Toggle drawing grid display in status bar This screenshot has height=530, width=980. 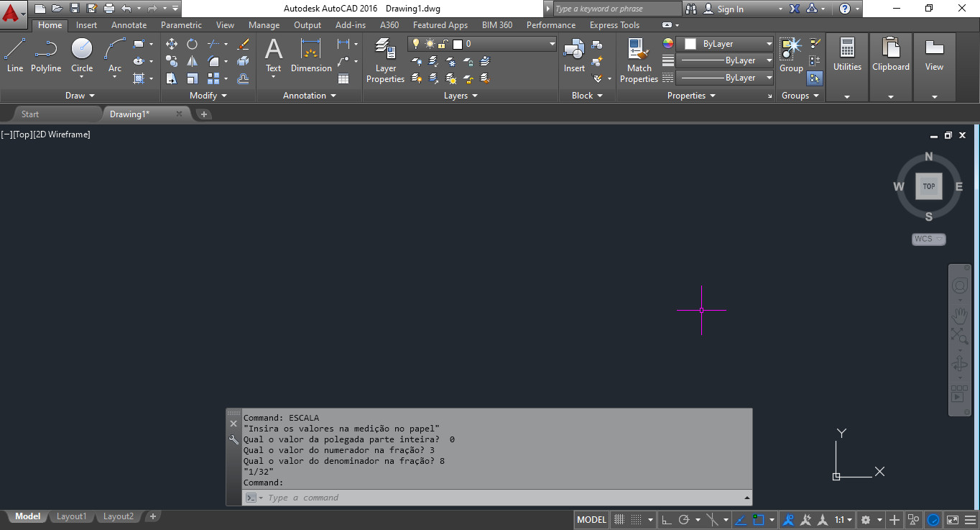619,519
